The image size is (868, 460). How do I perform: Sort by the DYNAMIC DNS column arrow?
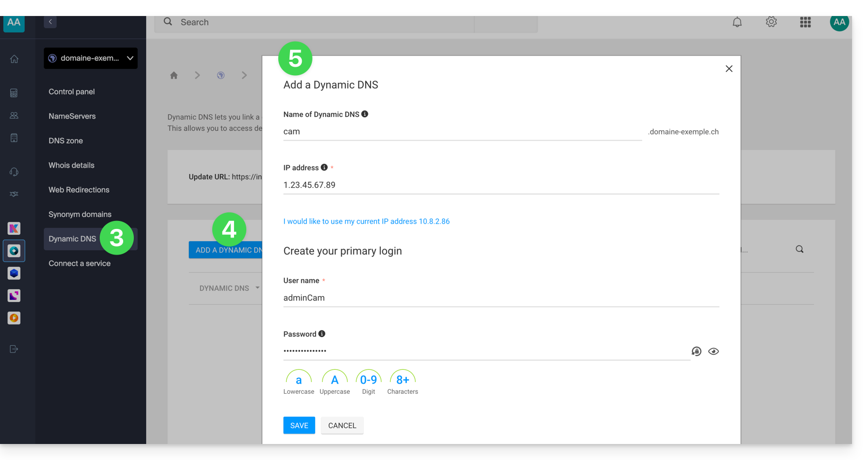[x=258, y=288]
